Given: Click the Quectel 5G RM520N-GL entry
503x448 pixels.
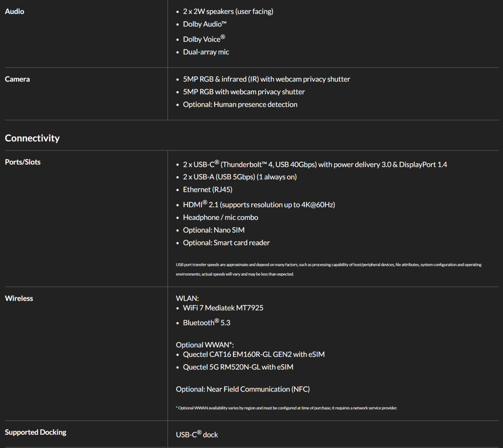Looking at the screenshot, I should click(238, 367).
